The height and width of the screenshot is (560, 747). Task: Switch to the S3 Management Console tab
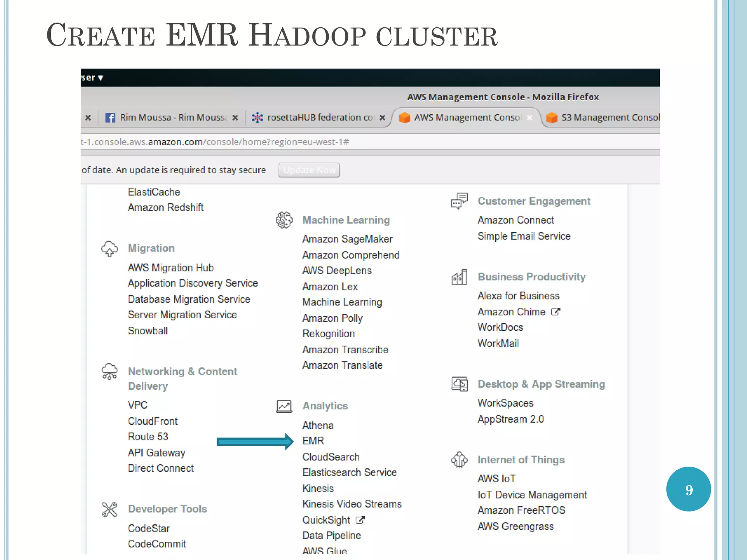602,118
